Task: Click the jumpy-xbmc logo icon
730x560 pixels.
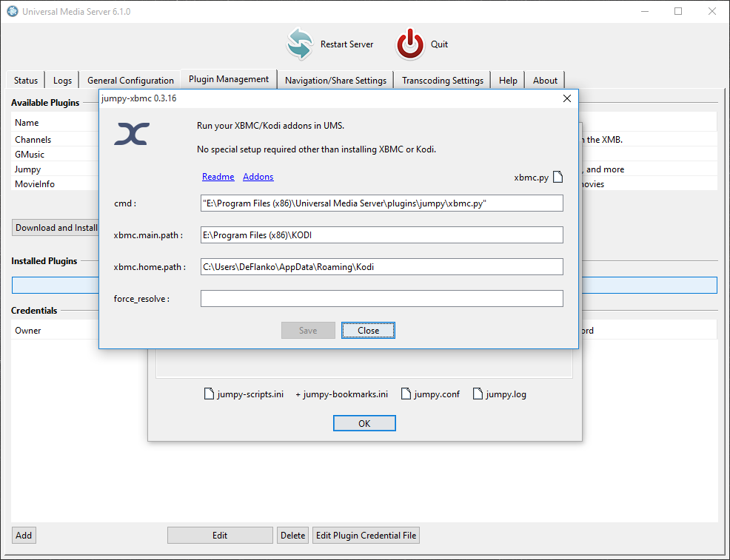Action: point(132,134)
